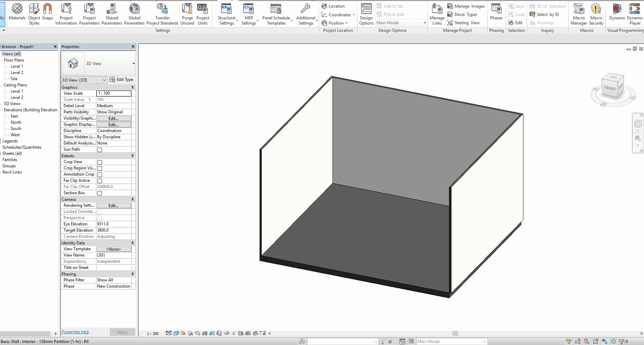This screenshot has width=644, height=345.
Task: Toggle the Crop View checkbox
Action: [x=100, y=162]
